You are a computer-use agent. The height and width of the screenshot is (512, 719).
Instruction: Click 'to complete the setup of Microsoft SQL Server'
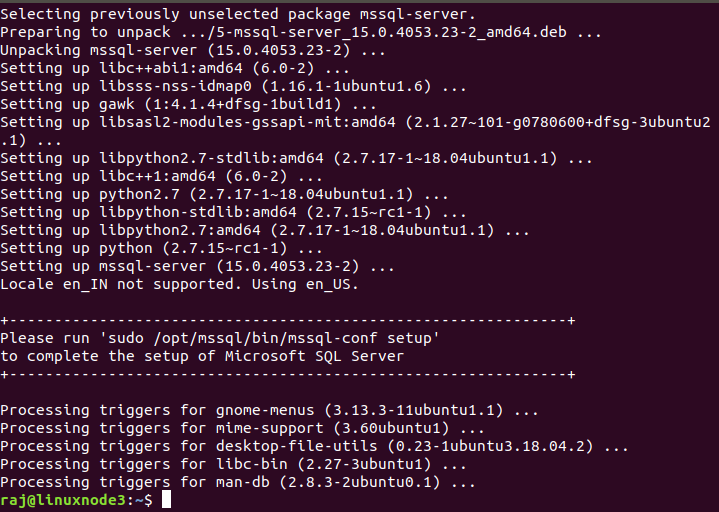pyautogui.click(x=203, y=356)
